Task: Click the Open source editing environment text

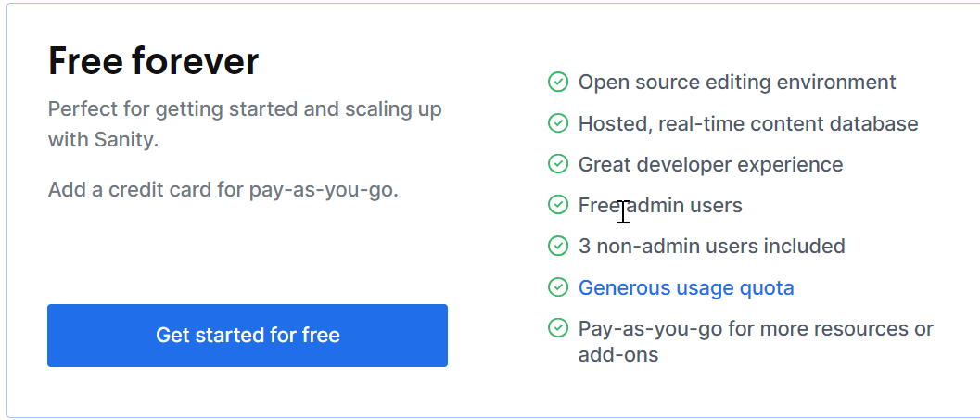Action: 737,82
